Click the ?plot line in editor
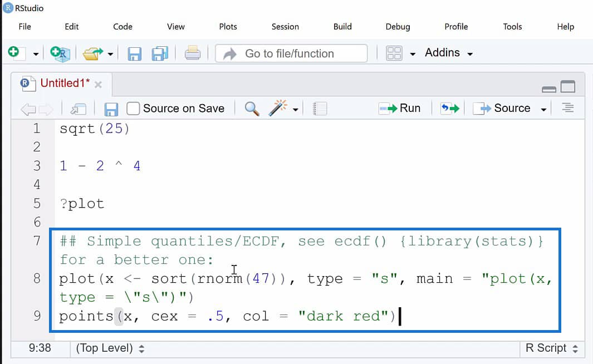 (82, 204)
